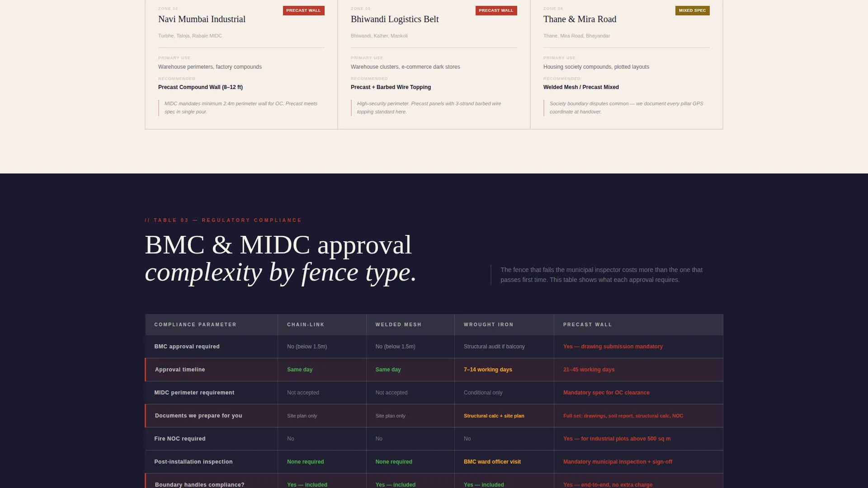868x488 pixels.
Task: Click 'Precast Compound Wall (8–12 ft)' recommendation
Action: pyautogui.click(x=200, y=87)
